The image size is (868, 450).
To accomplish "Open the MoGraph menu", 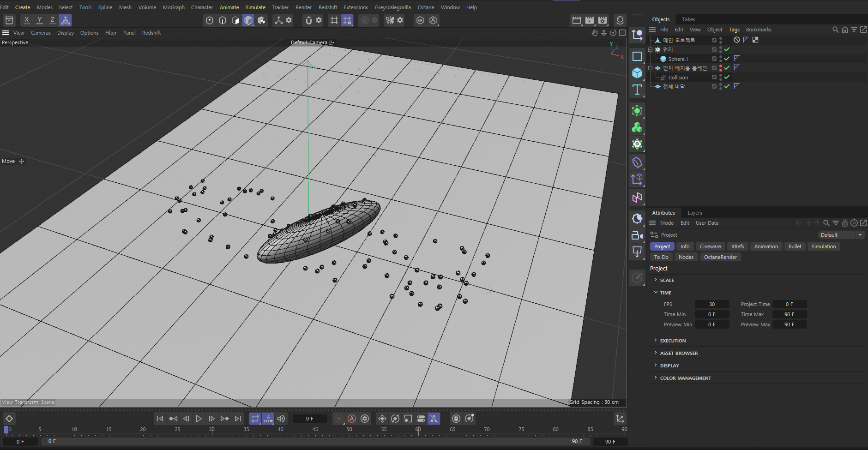I will point(174,7).
